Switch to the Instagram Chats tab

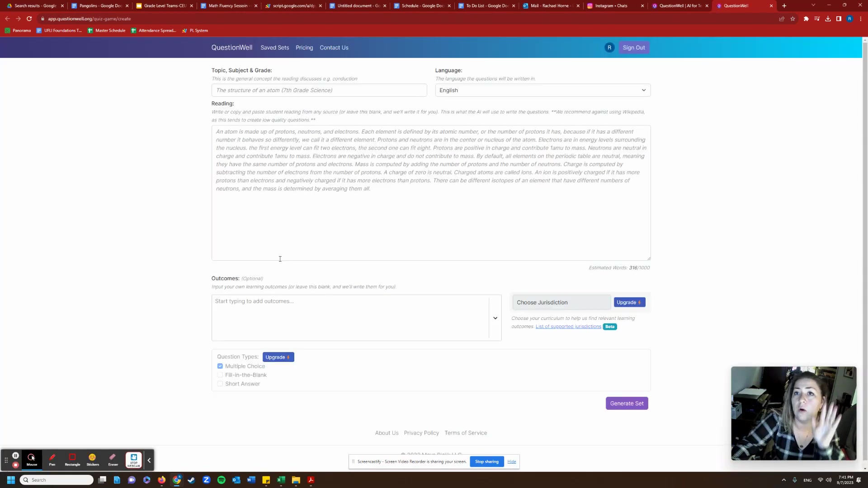pos(611,5)
